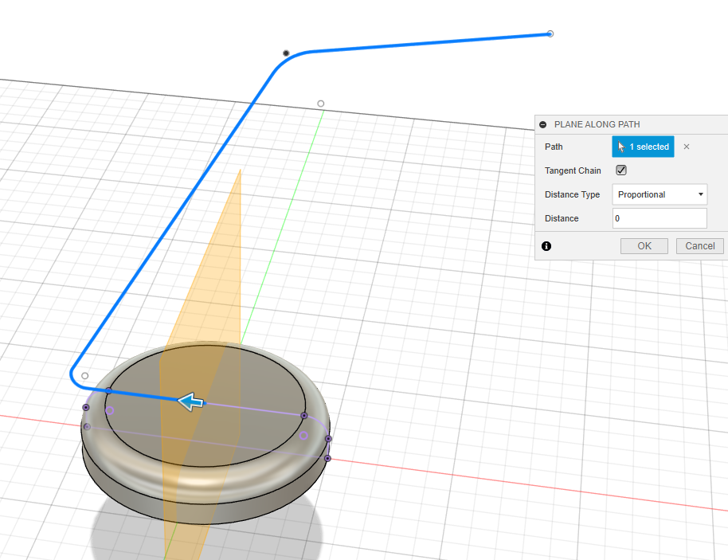Click the Path '1 selected' selector
The width and height of the screenshot is (728, 560).
[x=643, y=147]
